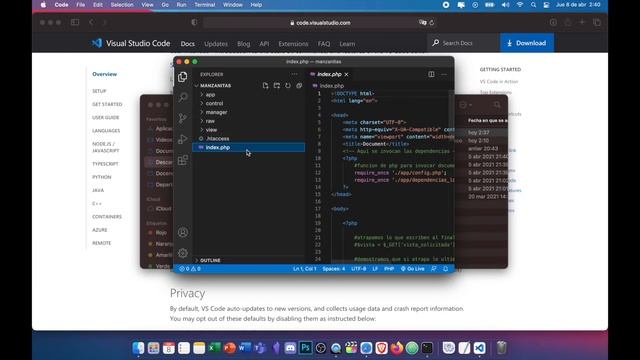Open the Explorer panel's three-dot menu
The image size is (640, 360).
click(x=294, y=74)
